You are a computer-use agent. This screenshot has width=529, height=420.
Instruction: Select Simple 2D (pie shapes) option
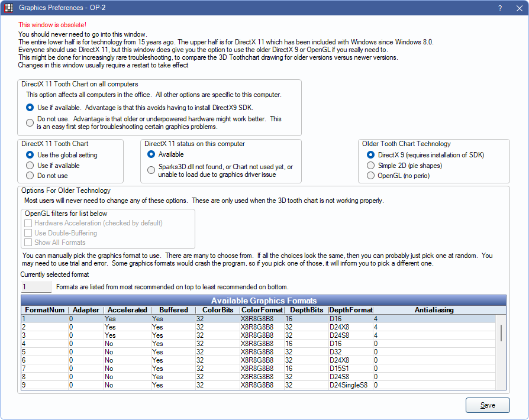click(371, 165)
